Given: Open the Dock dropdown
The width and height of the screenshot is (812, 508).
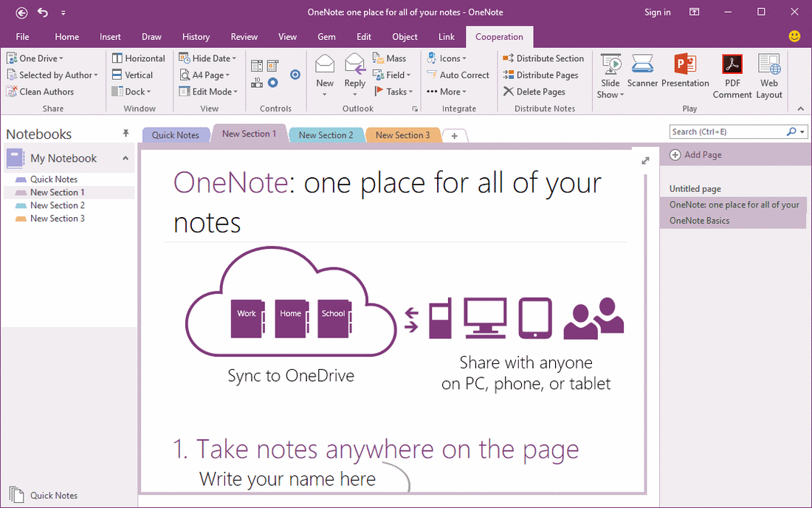Looking at the screenshot, I should [x=131, y=92].
